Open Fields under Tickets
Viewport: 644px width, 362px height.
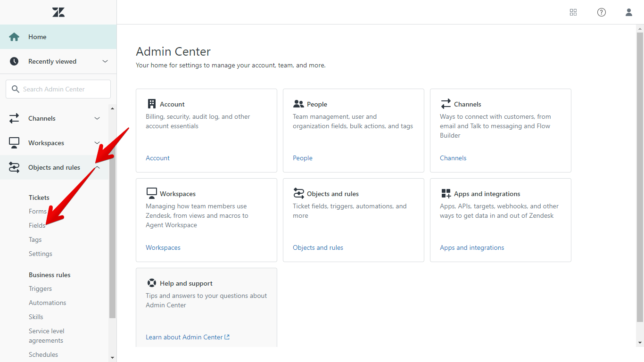pyautogui.click(x=37, y=225)
